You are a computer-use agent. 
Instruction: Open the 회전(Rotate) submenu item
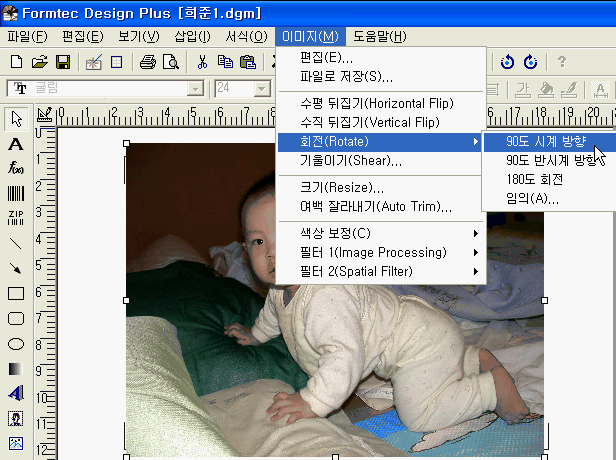380,141
